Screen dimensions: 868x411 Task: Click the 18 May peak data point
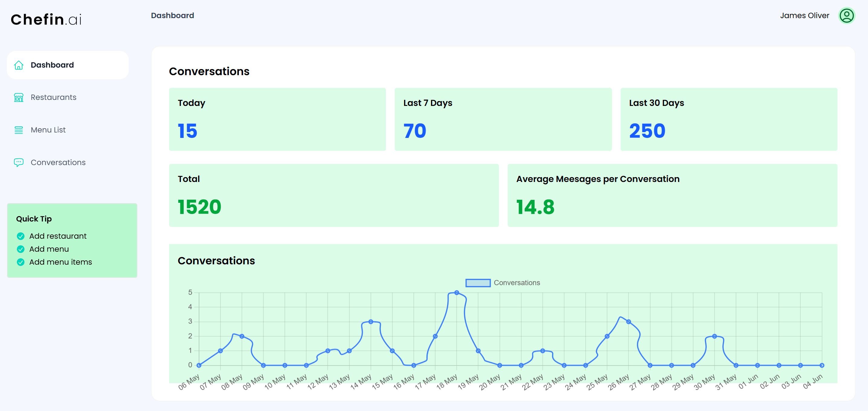coord(456,292)
